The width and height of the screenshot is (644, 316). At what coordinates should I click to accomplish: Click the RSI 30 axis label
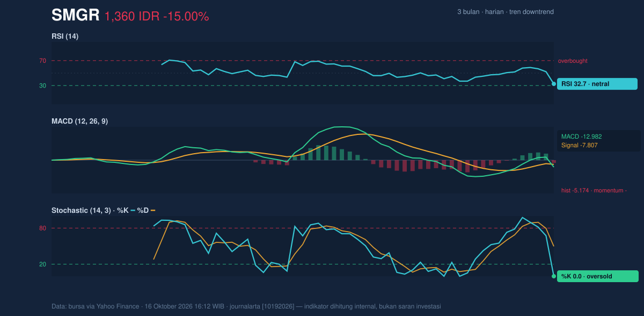pos(42,85)
